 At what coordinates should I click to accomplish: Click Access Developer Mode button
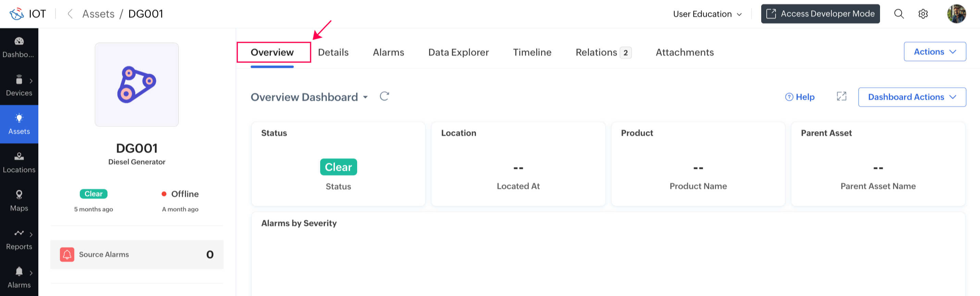(820, 14)
